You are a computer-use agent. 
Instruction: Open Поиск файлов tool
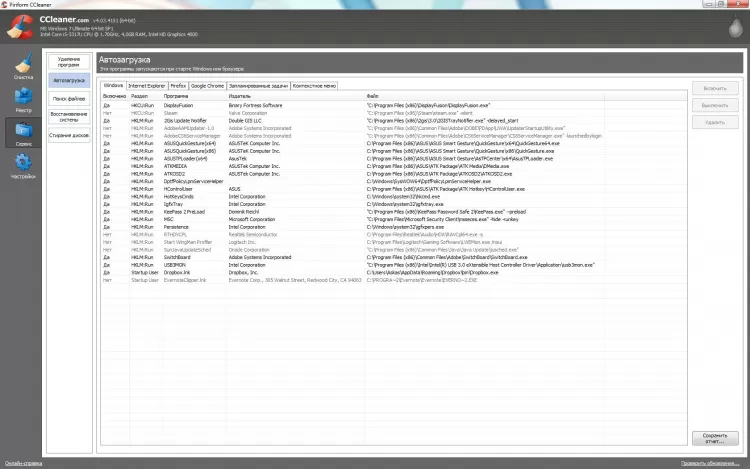click(69, 98)
